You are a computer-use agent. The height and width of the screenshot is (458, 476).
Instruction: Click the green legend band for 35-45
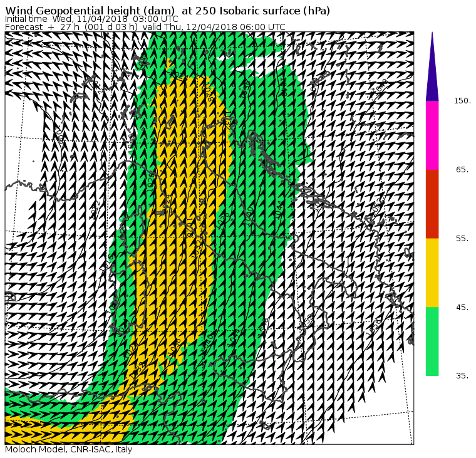tap(432, 341)
